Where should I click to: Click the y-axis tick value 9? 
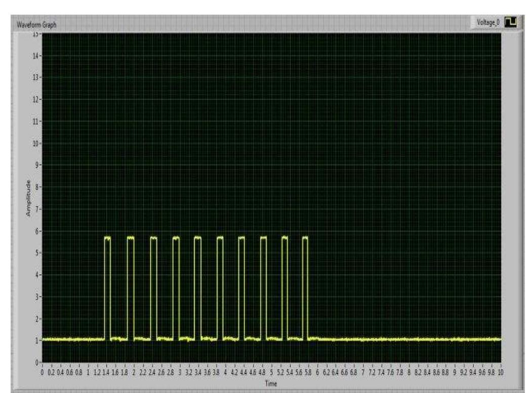37,165
